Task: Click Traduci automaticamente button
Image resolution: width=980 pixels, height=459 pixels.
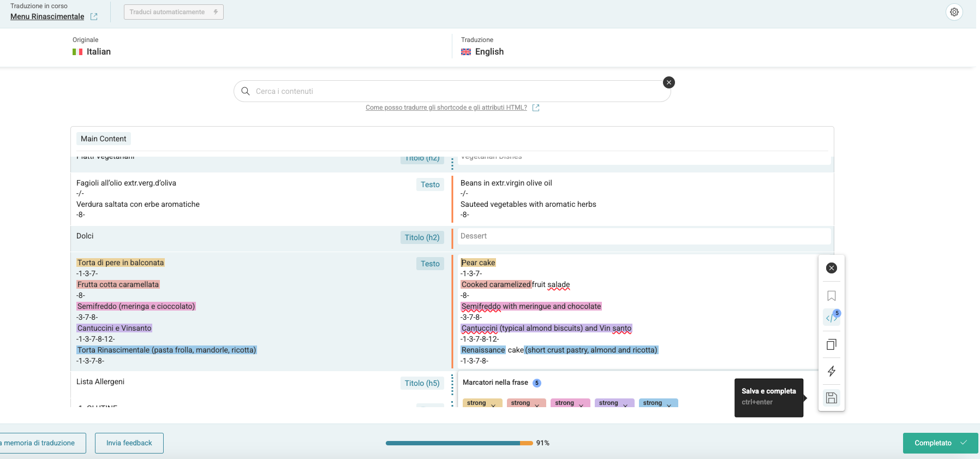Action: pyautogui.click(x=174, y=12)
